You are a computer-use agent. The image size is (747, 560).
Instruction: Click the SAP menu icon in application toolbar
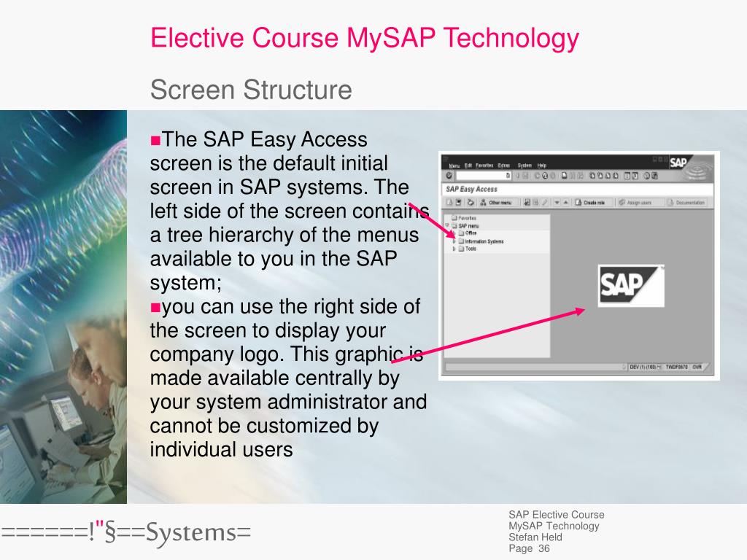point(459,203)
